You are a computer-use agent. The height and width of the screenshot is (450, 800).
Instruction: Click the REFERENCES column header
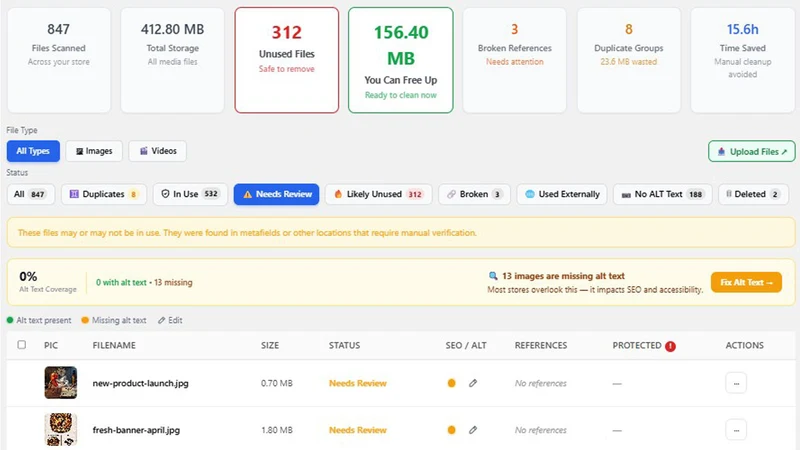point(541,345)
